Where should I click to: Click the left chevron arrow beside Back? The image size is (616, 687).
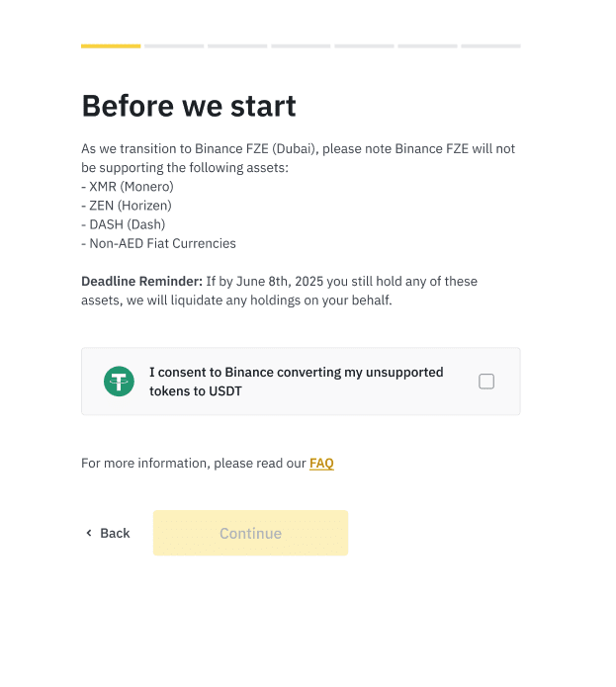[89, 533]
